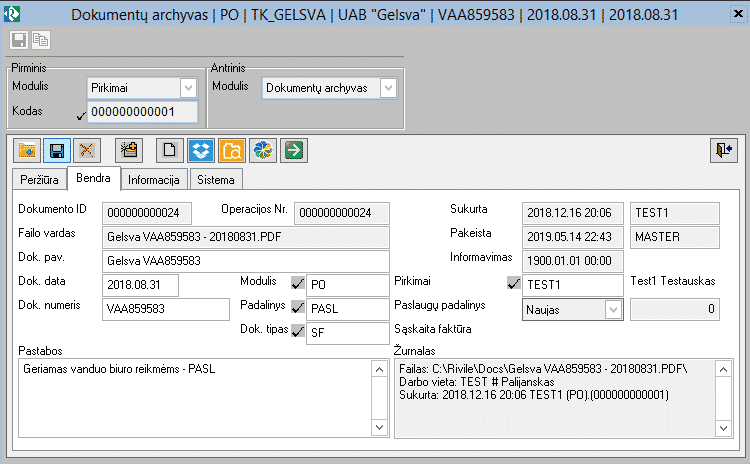750x464 pixels.
Task: Click the blank new document icon
Action: [171, 150]
